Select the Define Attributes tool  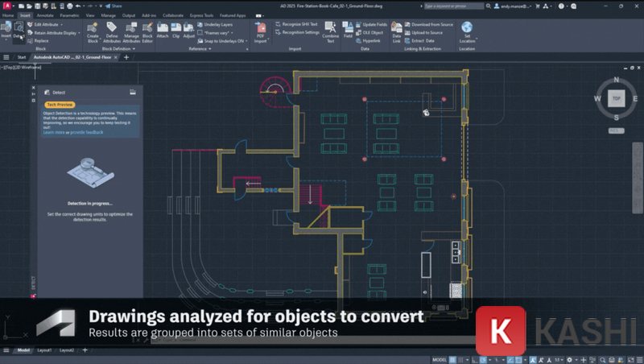(112, 32)
